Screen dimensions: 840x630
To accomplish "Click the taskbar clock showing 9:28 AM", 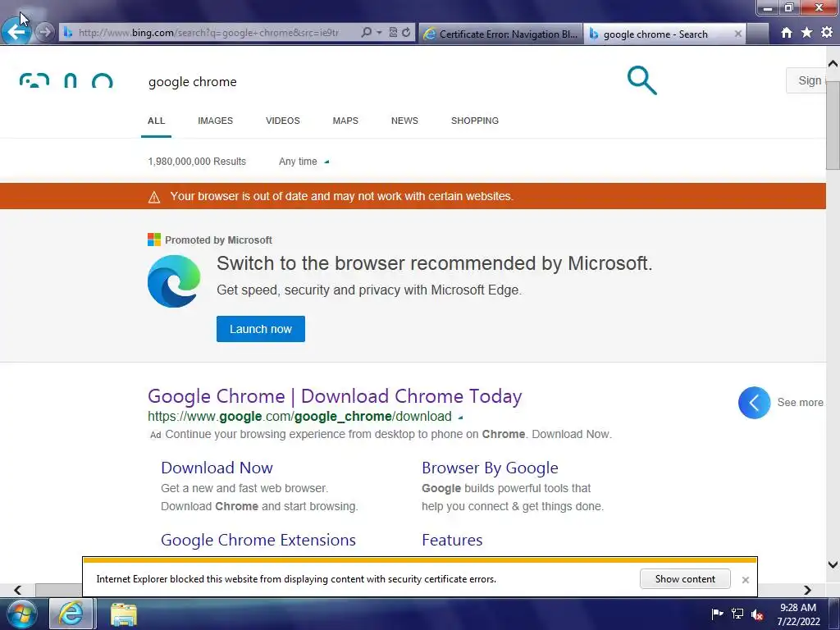I will [798, 614].
